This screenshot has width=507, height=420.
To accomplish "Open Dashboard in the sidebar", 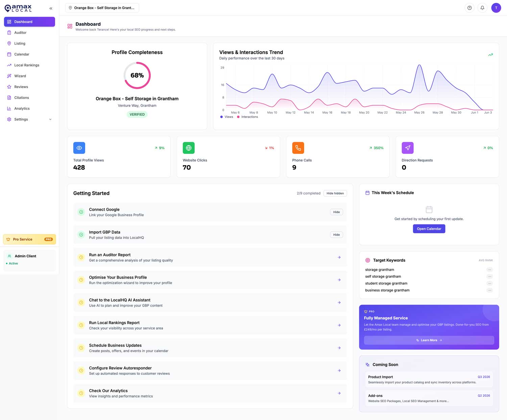I will [x=29, y=22].
